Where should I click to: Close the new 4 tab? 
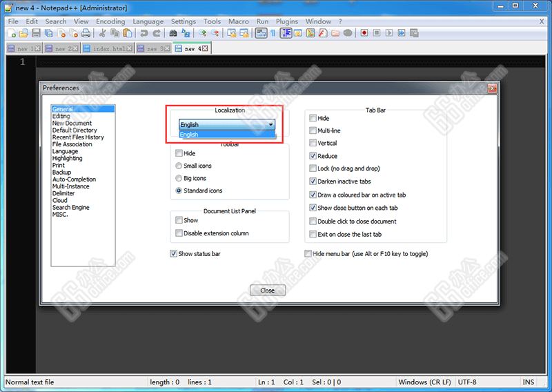[205, 48]
